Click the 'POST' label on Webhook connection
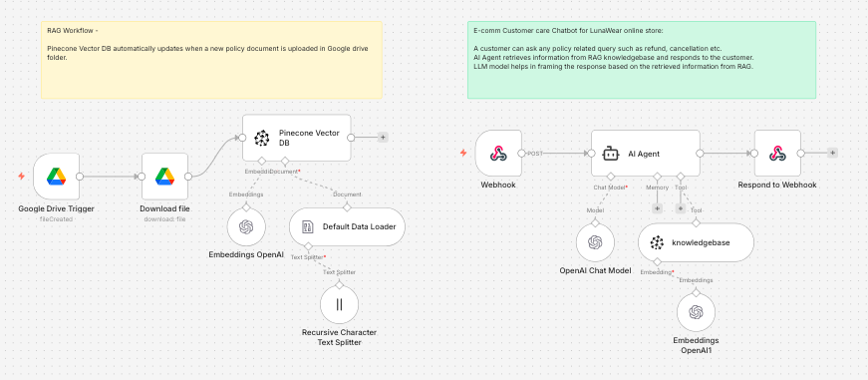The image size is (868, 380). [535, 154]
